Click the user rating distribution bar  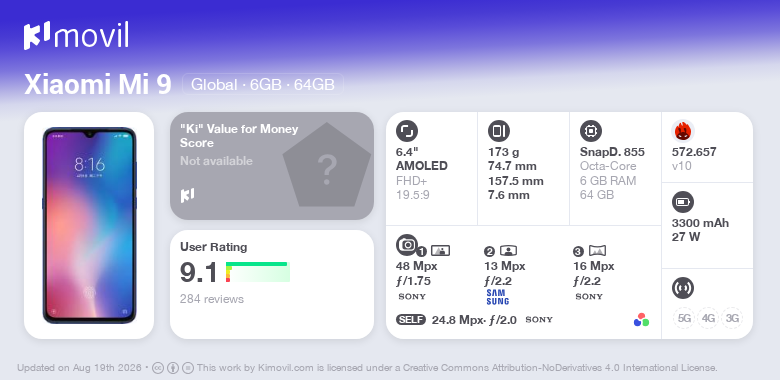(258, 272)
